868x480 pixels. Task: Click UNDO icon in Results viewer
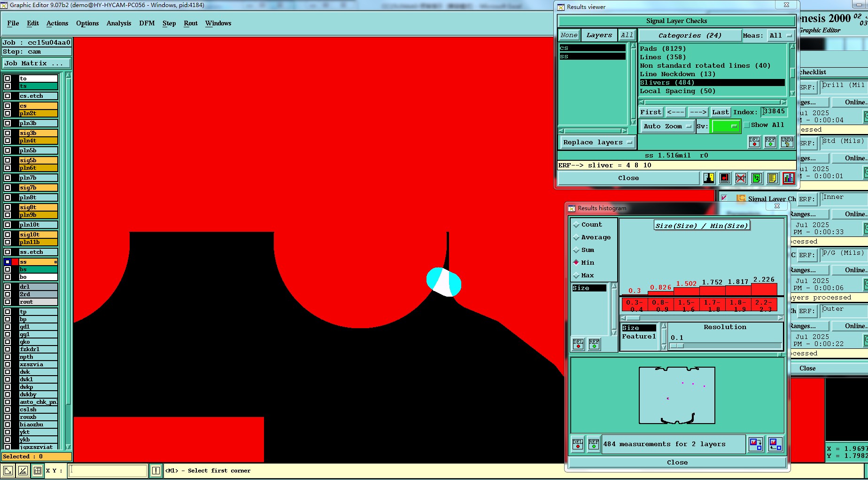click(x=787, y=142)
